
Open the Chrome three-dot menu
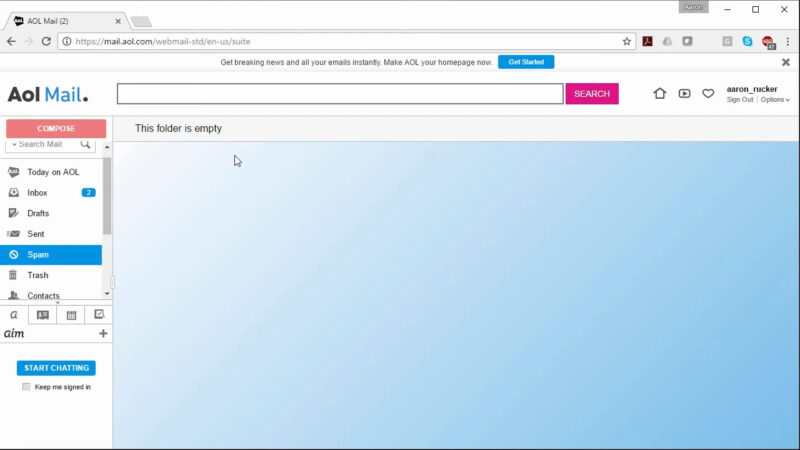coord(788,41)
